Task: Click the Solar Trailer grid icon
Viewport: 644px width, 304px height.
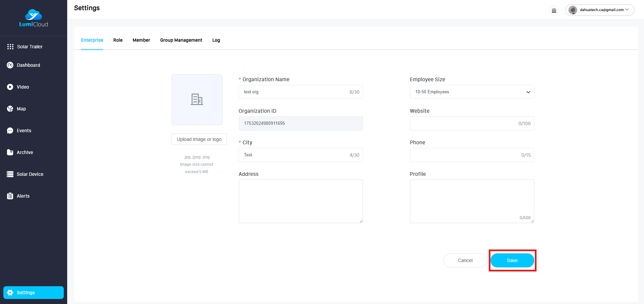Action: 10,47
